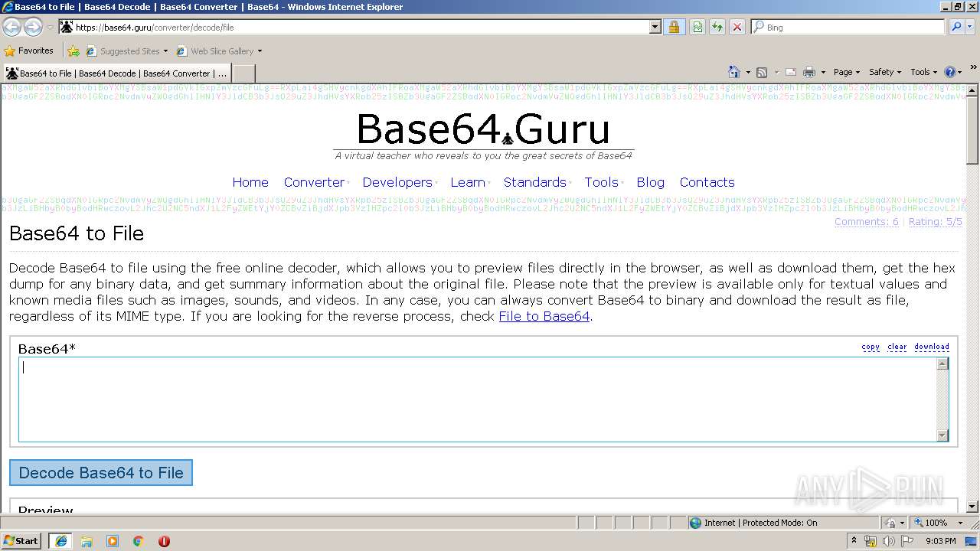Open the Standards menu

point(535,182)
